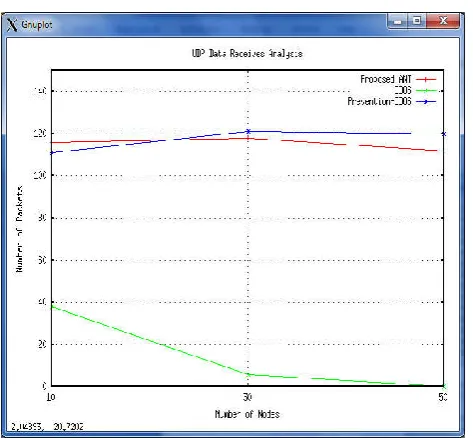Click the y-axis tick label 20

point(42,344)
